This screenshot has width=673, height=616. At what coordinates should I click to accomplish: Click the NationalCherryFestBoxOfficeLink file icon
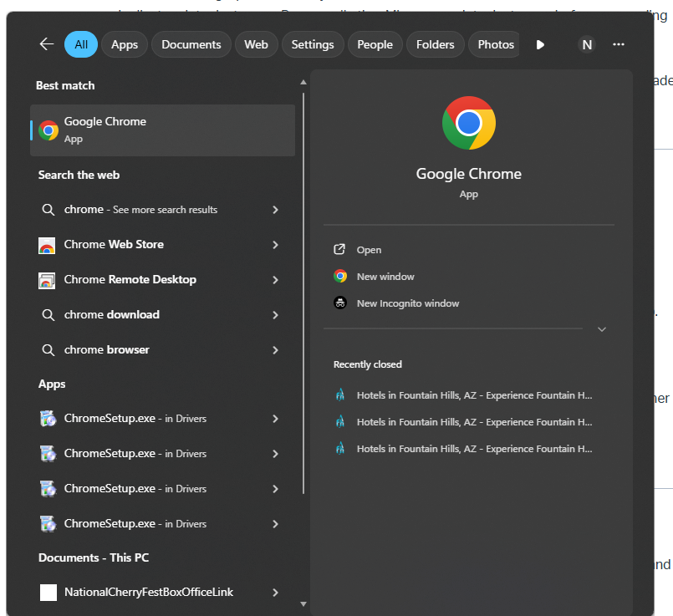pos(48,593)
